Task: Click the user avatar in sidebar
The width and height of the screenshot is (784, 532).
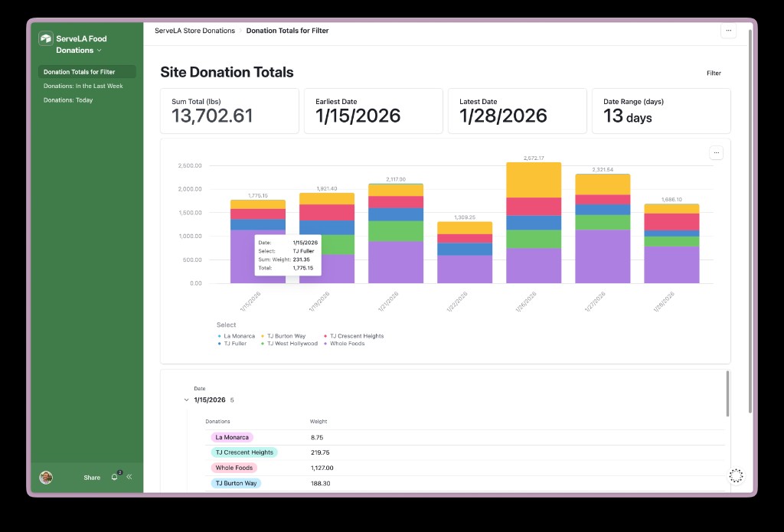Action: click(x=46, y=478)
